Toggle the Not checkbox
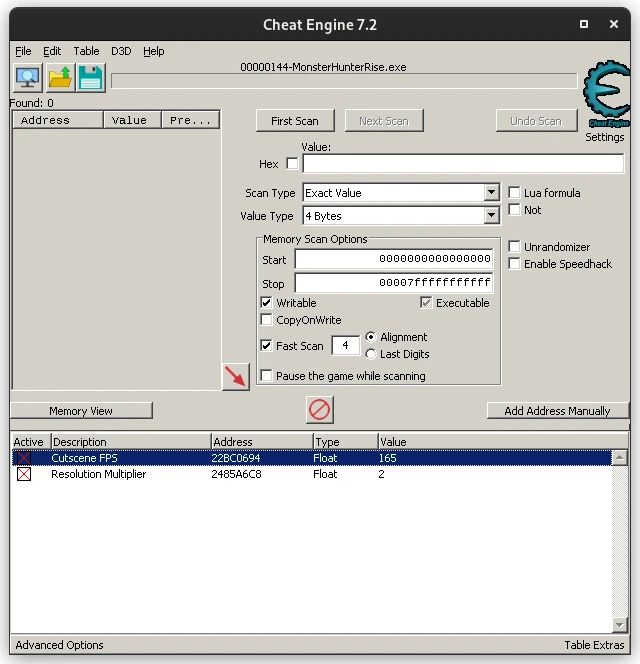640x664 pixels. click(514, 210)
